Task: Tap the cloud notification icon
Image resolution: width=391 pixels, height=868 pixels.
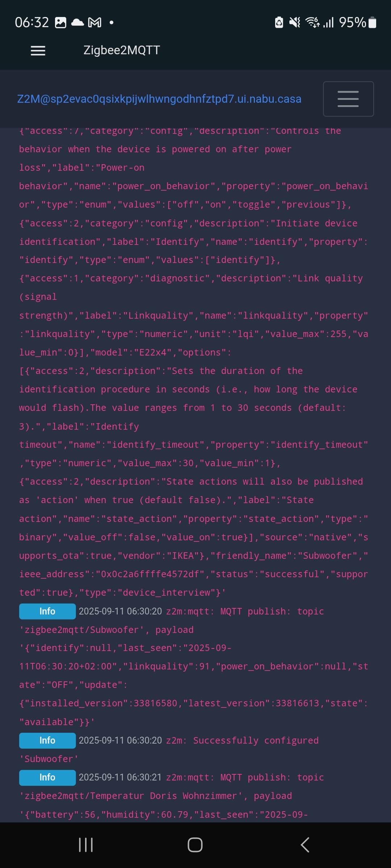Action: tap(77, 23)
